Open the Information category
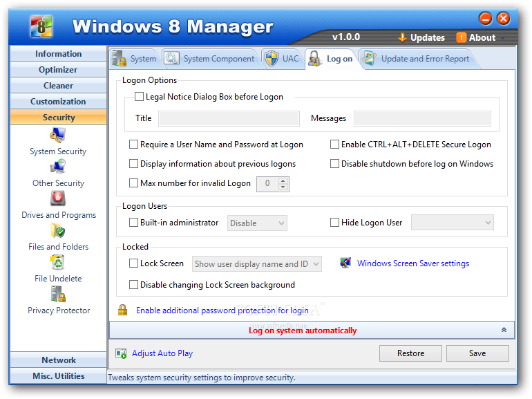 pos(58,54)
